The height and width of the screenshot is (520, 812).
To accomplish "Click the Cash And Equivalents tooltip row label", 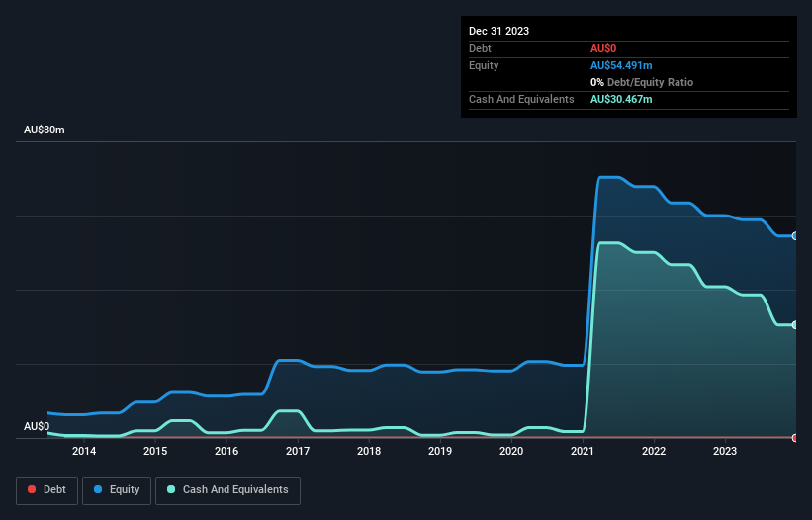I will (x=521, y=99).
